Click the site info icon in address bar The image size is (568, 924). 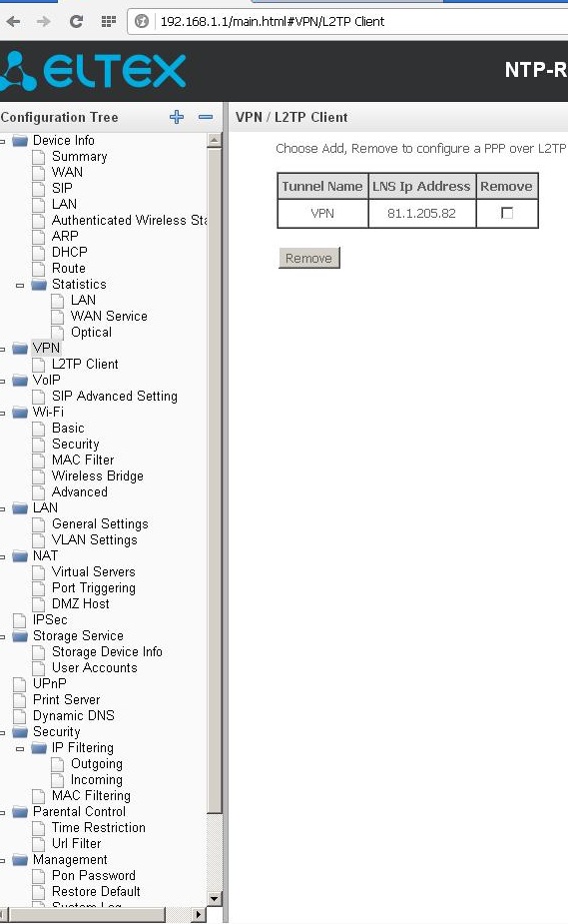[x=142, y=22]
